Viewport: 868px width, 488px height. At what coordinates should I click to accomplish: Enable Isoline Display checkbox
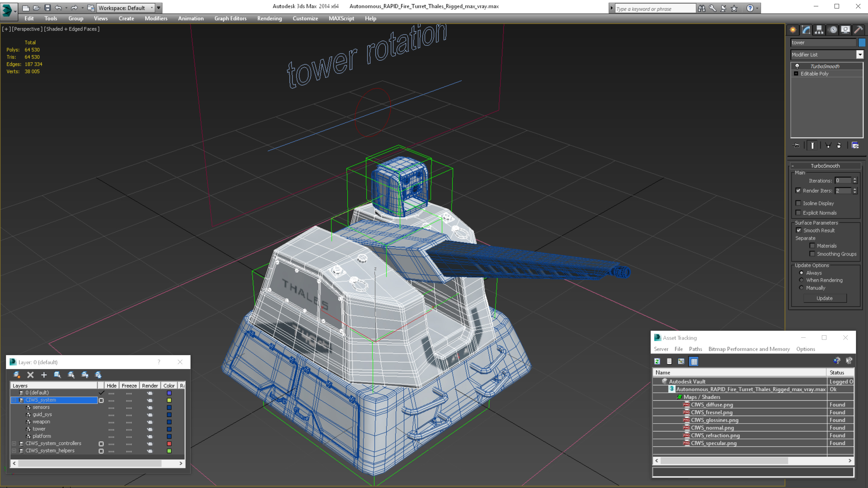point(798,203)
